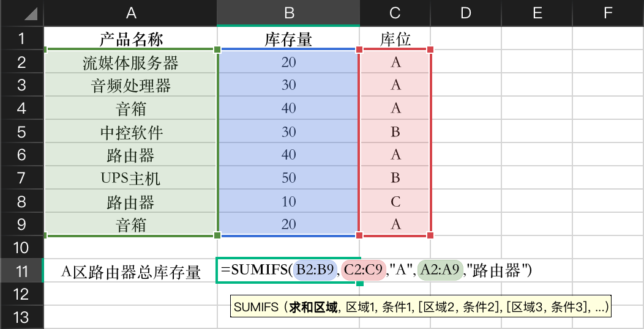Screen dimensions: 644x329
Task: Click the A2:A9 range reference in formula
Action: point(440,270)
